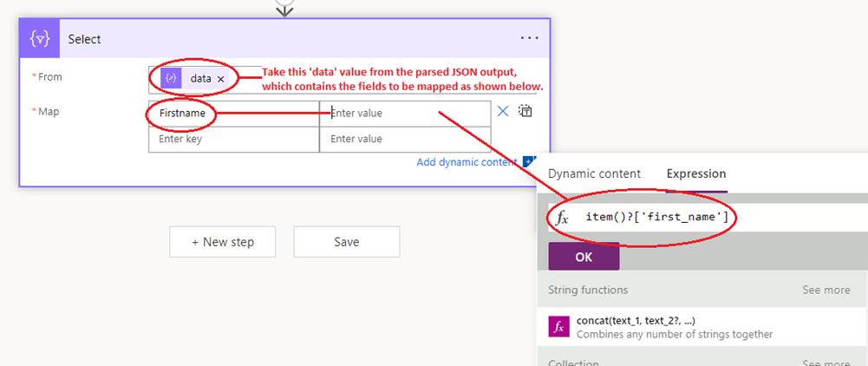Click the blue plus beside Add dynamic content

point(528,161)
